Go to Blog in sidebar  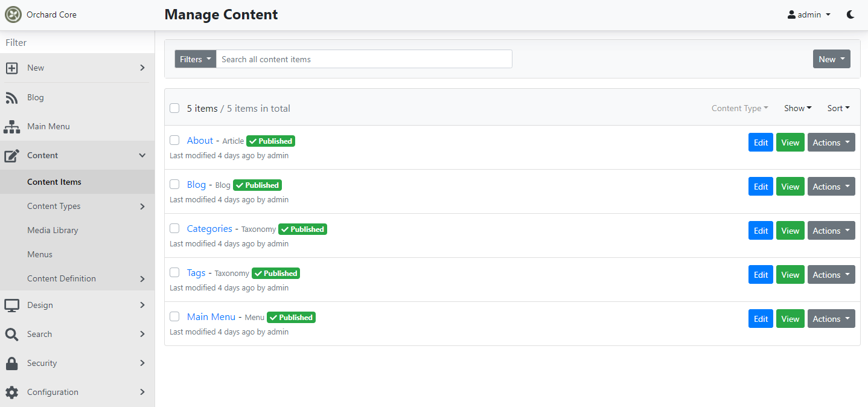[77, 97]
